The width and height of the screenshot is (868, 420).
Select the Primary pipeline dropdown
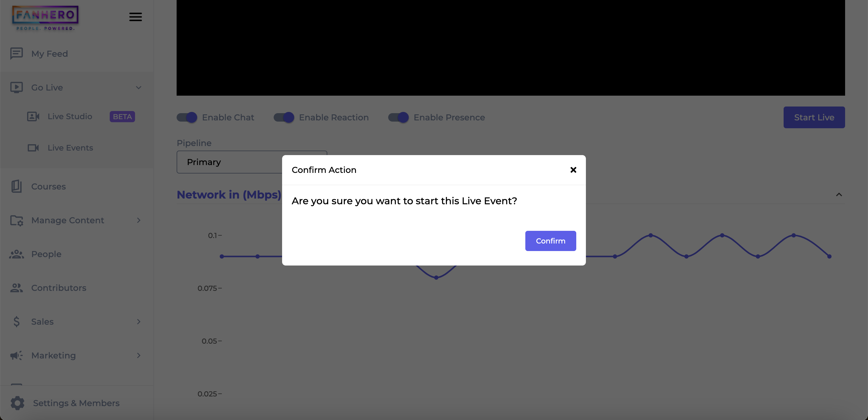pyautogui.click(x=252, y=162)
